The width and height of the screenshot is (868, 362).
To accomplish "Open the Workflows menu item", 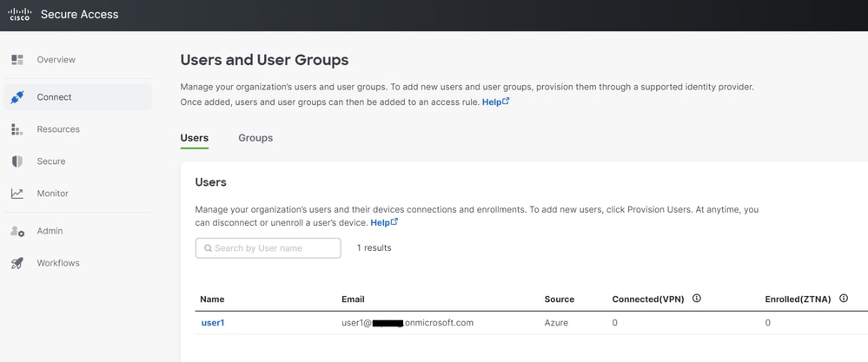I will (x=77, y=263).
